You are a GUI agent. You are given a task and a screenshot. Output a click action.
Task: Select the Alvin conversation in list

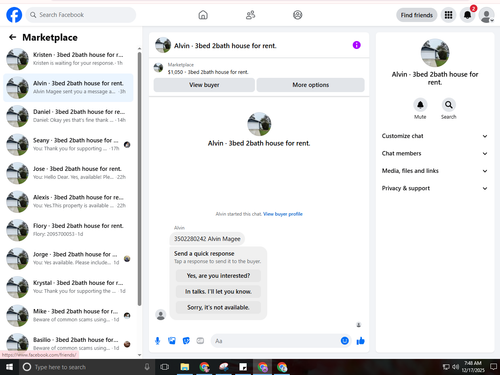pyautogui.click(x=68, y=88)
